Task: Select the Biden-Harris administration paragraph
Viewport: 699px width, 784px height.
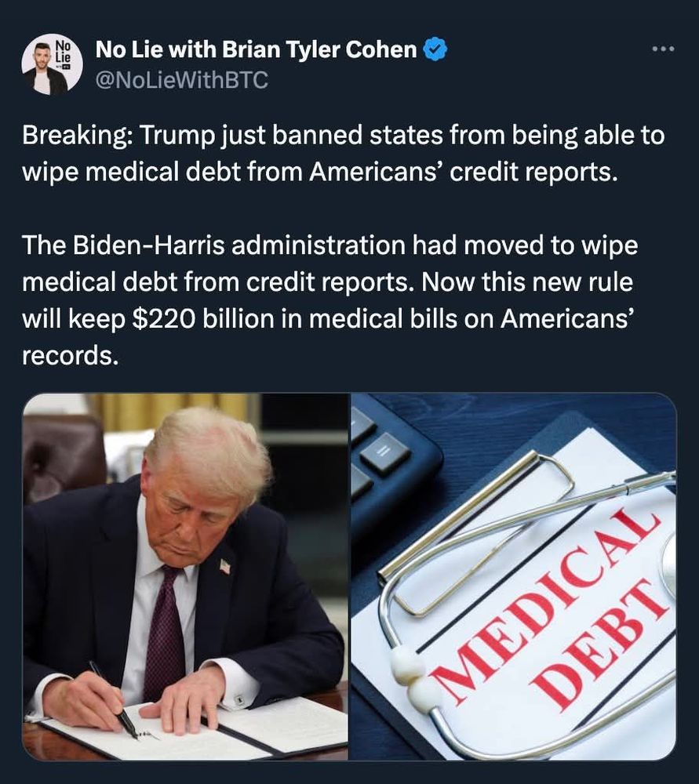Action: point(330,300)
